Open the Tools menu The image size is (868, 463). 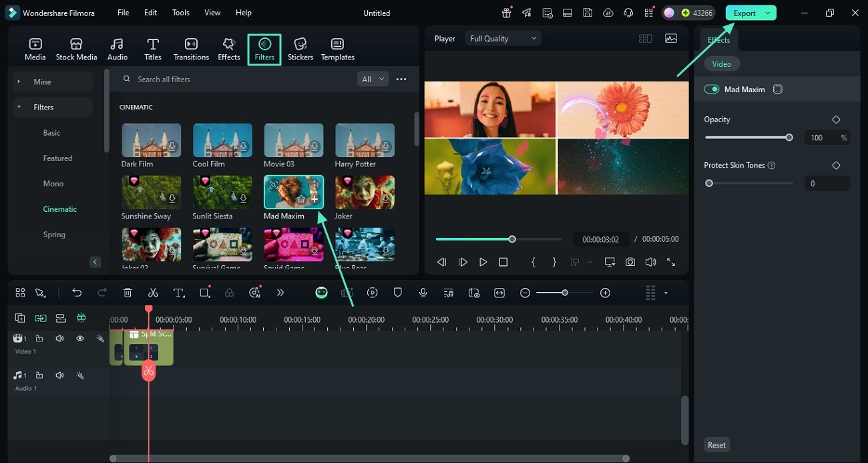point(181,13)
